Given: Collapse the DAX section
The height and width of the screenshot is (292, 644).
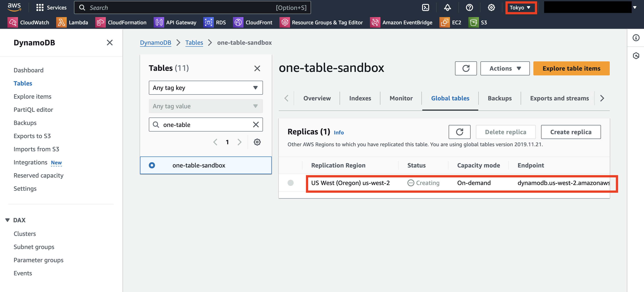Looking at the screenshot, I should click(7, 220).
